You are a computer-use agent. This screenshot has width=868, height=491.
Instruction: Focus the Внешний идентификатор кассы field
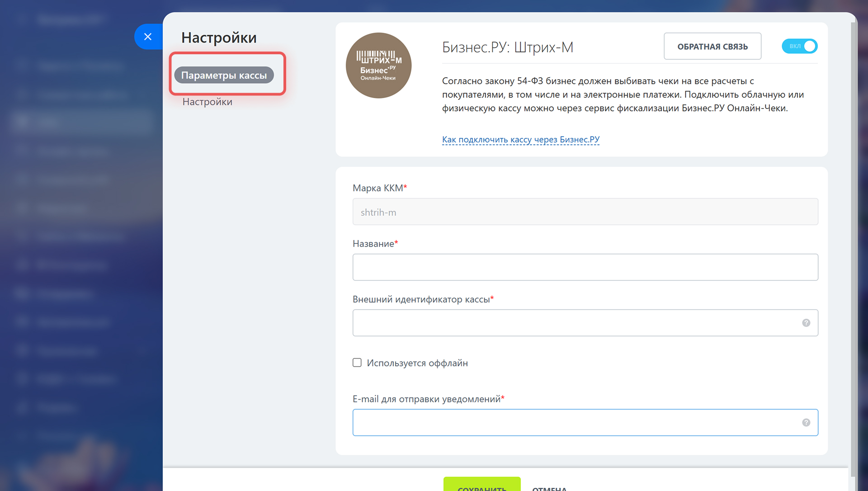click(x=585, y=323)
